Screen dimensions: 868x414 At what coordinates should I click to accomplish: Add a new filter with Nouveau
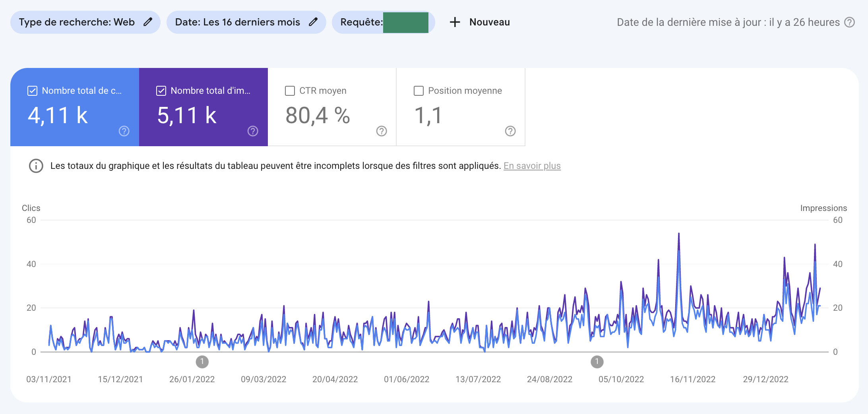point(489,22)
